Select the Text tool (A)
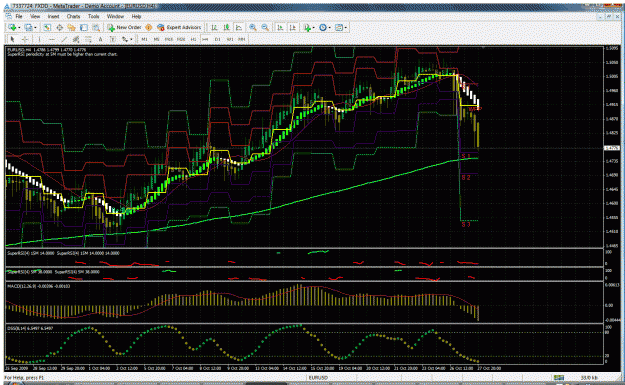The image size is (625, 385). (x=100, y=39)
